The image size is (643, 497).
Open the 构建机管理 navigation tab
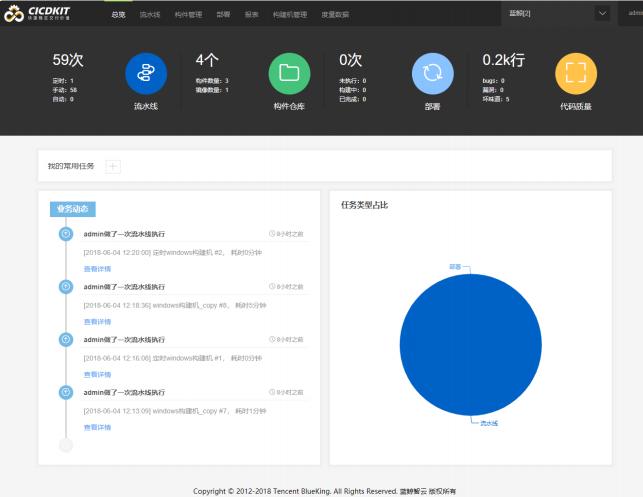pos(290,15)
